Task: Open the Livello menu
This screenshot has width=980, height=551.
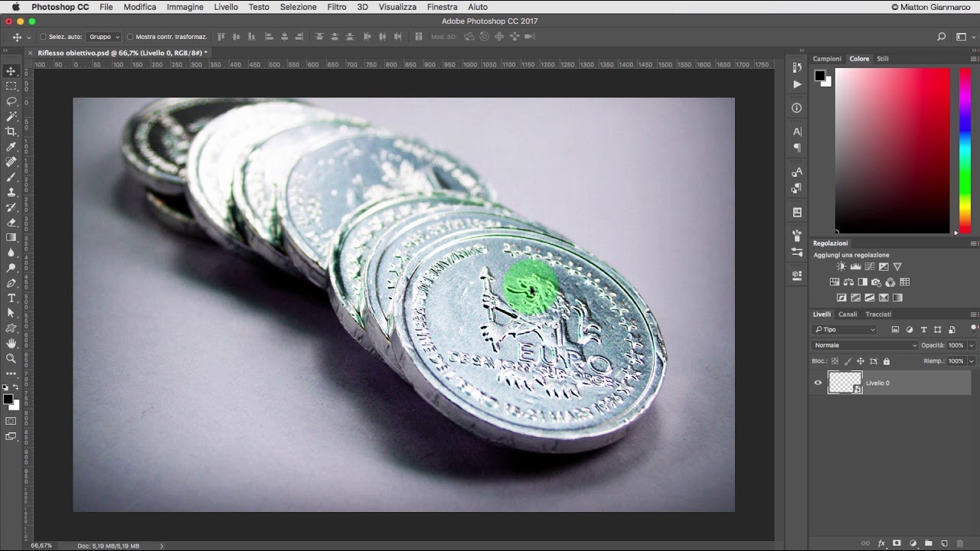Action: (x=226, y=7)
